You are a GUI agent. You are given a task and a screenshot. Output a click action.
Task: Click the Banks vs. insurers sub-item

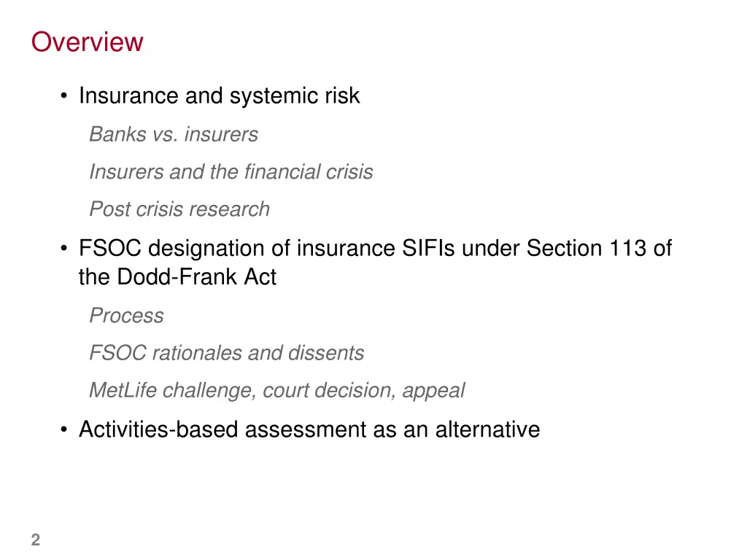point(174,134)
